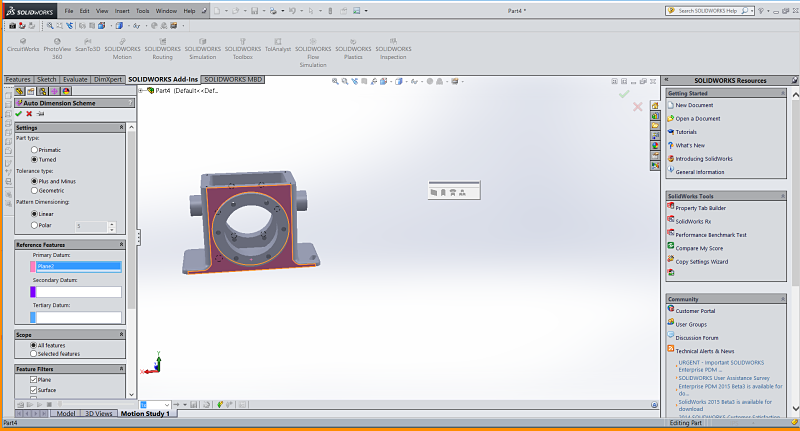
Task: Select Linear pattern dimensioning
Action: tap(34, 214)
